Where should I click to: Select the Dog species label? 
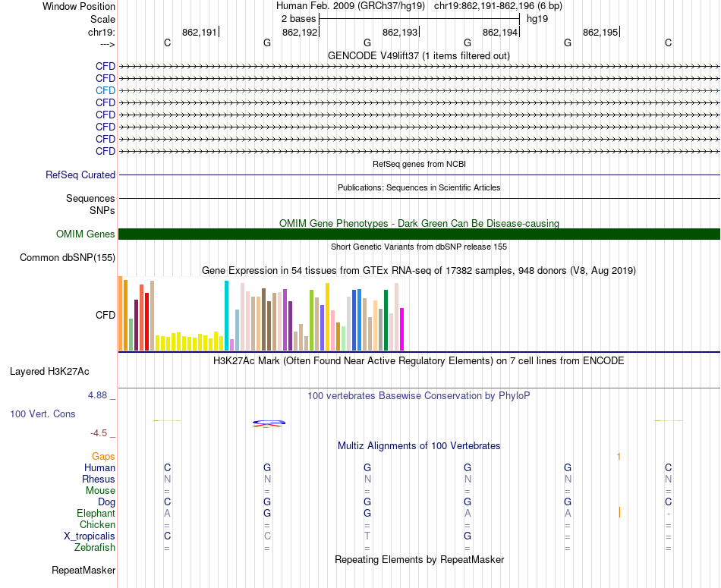tap(107, 502)
